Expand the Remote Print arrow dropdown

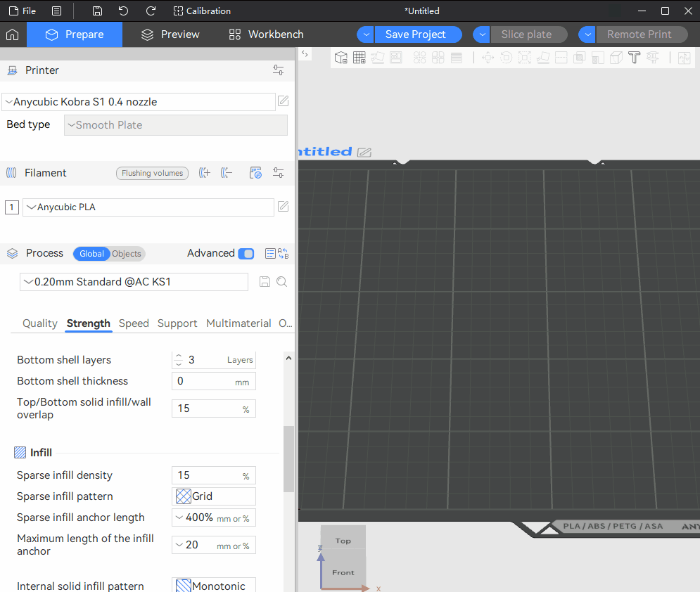[x=587, y=34]
